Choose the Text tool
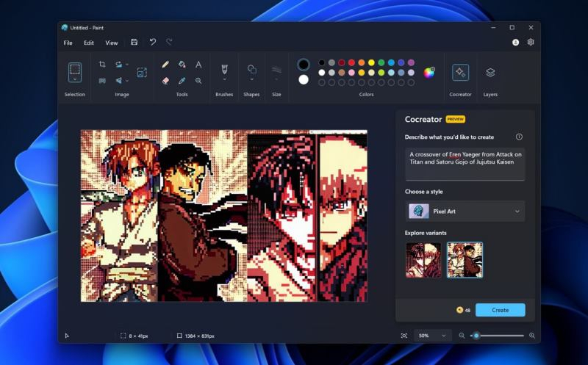 [198, 65]
